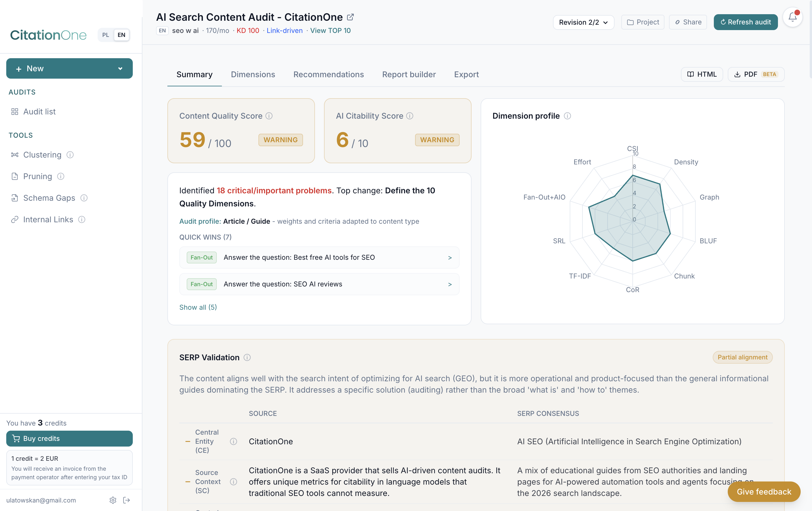Screen dimensions: 812x511
Task: Open the Export tab
Action: 466,74
